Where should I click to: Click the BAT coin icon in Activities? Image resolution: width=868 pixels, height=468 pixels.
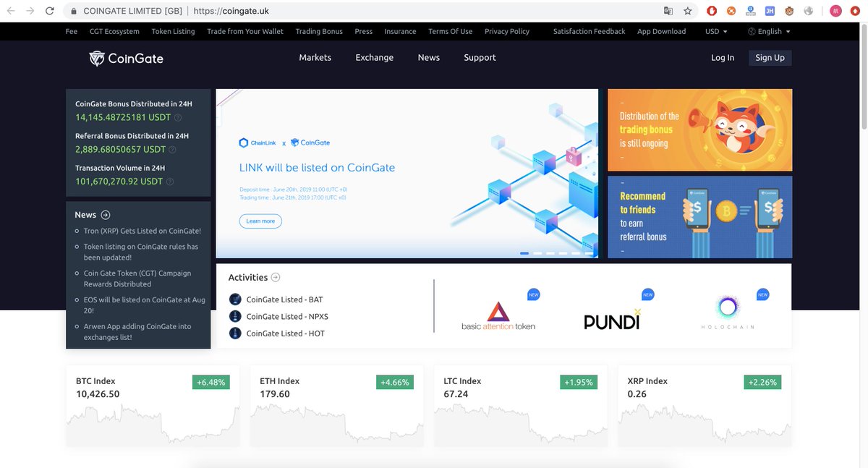[234, 299]
